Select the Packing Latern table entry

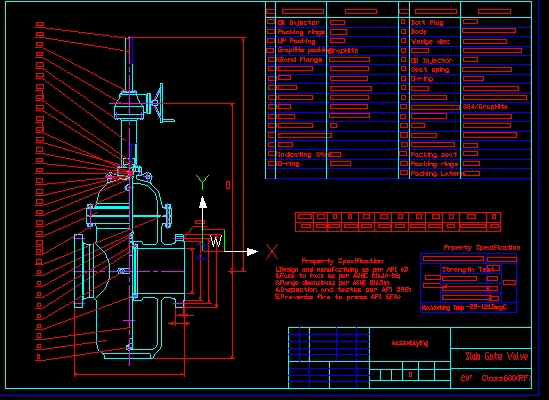click(436, 173)
